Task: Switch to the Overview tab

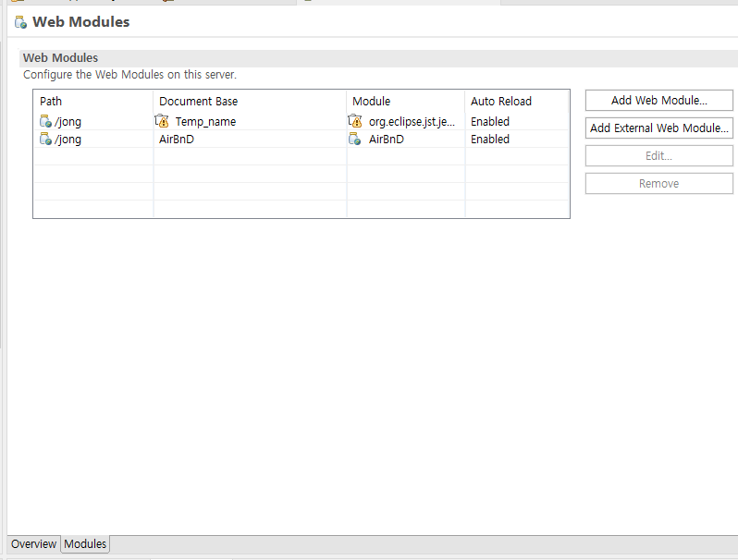Action: [x=33, y=544]
